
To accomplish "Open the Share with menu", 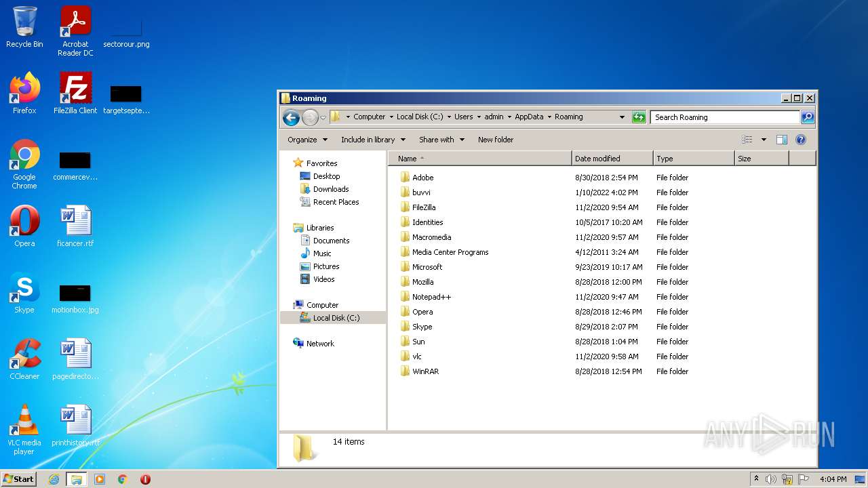I will 441,140.
